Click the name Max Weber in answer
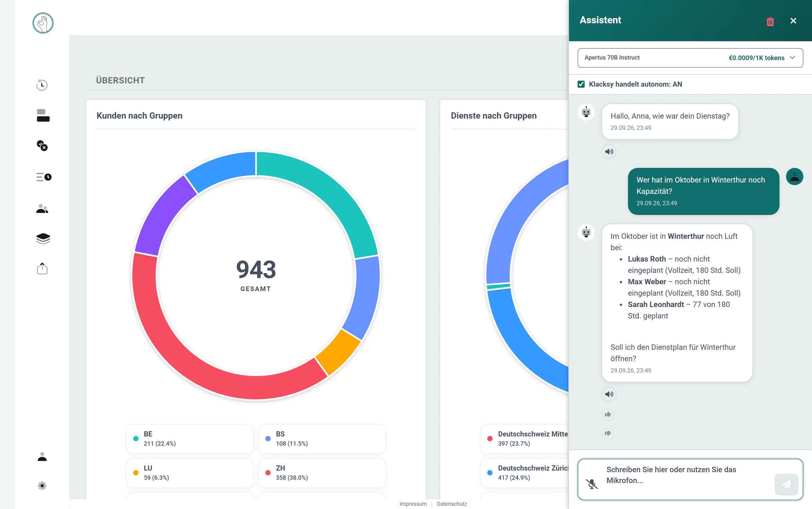 647,282
